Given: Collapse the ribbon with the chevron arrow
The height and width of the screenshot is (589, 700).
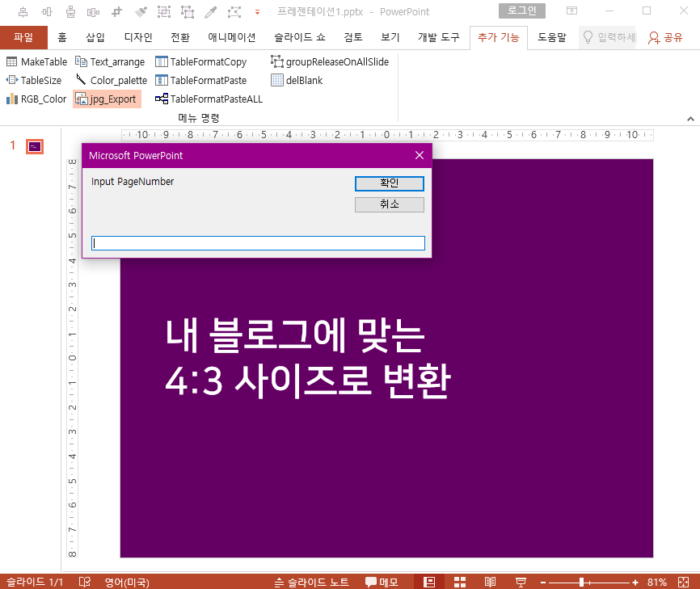Looking at the screenshot, I should (690, 119).
